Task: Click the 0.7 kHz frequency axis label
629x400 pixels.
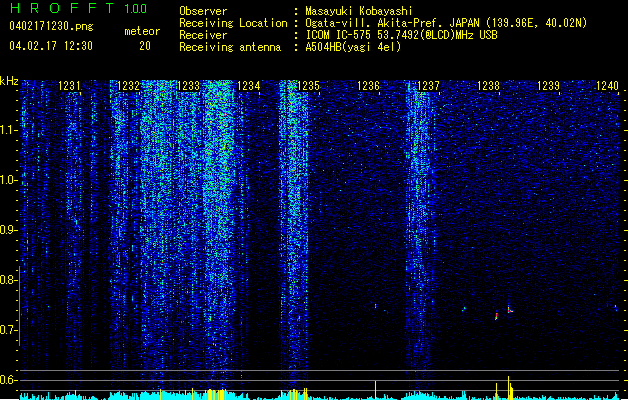Action: (x=9, y=330)
